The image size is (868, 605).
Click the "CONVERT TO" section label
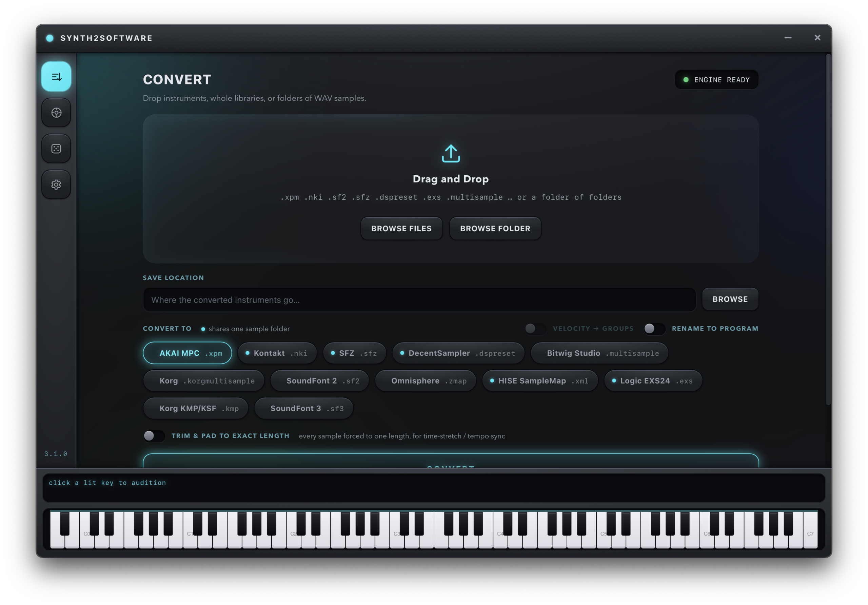(167, 329)
